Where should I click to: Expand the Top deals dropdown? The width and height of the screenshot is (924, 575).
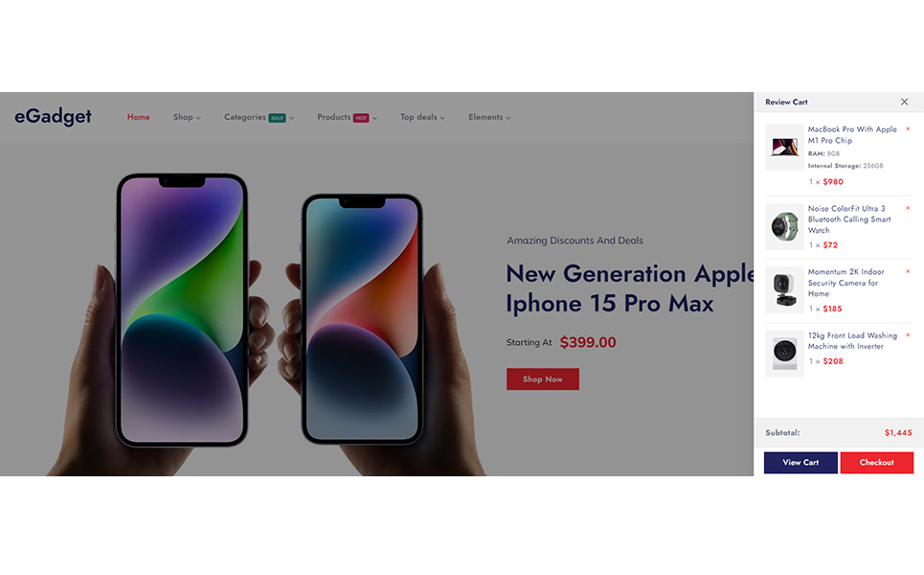coord(422,117)
